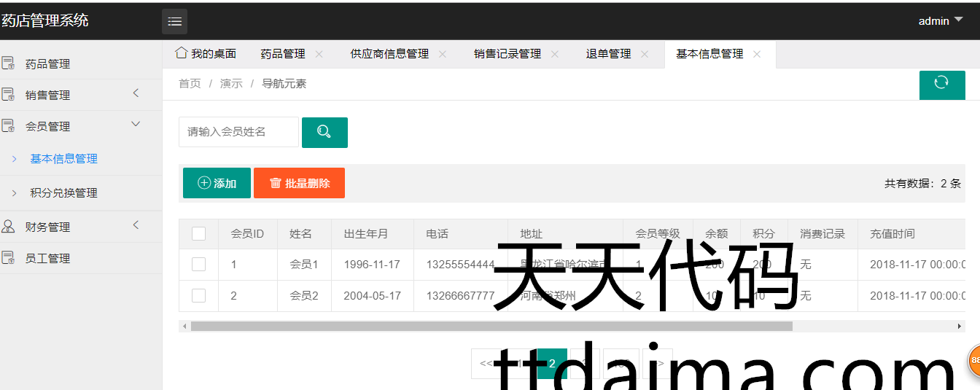Click the 批量删除 button
980x390 pixels.
click(299, 183)
